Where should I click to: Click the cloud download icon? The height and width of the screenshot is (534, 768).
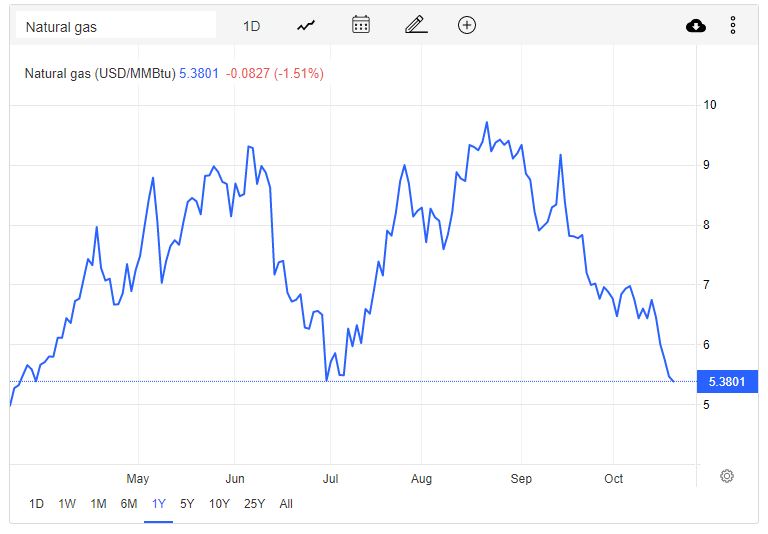click(696, 26)
